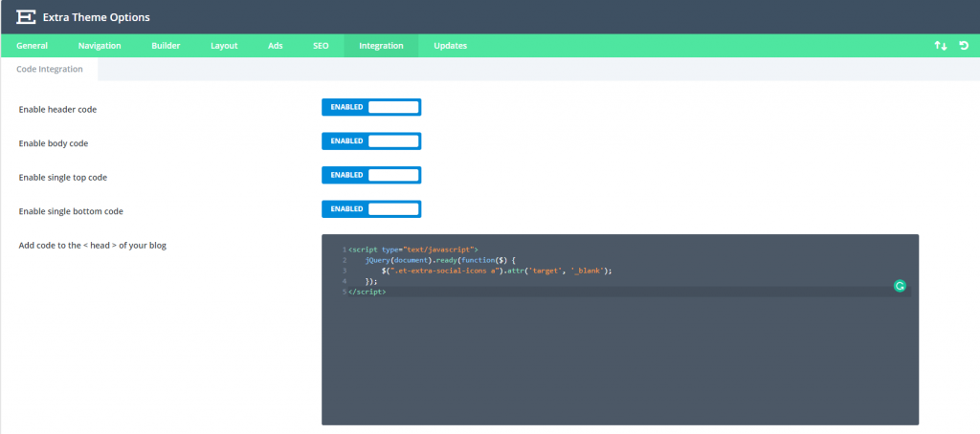Click the import/export arrows icon
980x434 pixels.
[941, 46]
